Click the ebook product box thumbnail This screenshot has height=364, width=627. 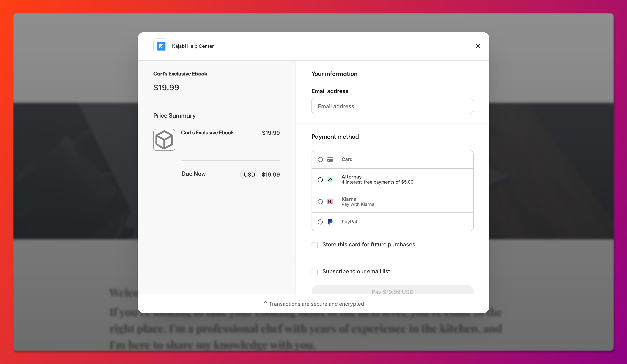point(164,140)
